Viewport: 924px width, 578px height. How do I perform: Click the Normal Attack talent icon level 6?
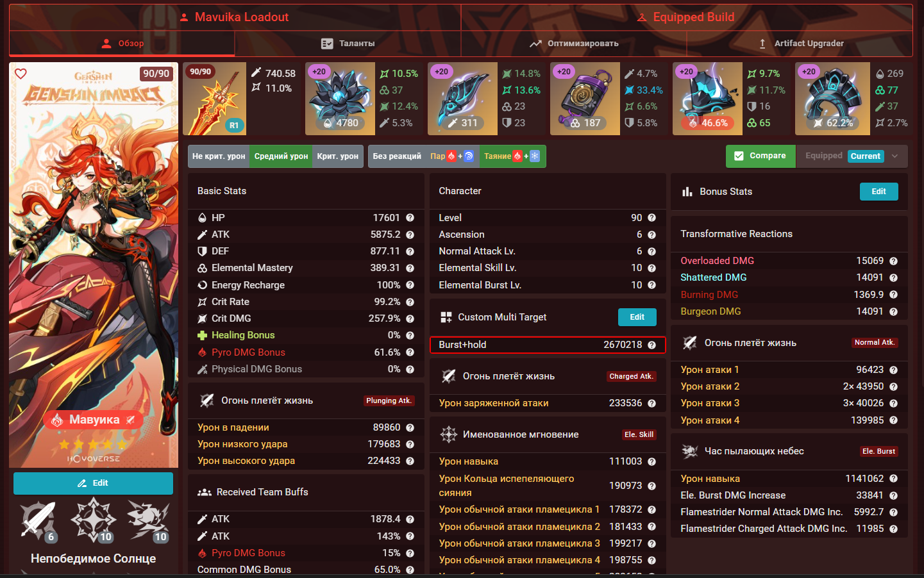(38, 520)
